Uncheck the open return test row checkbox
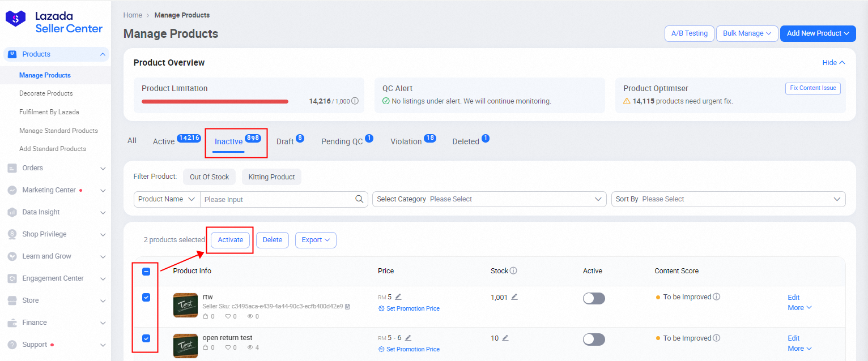 146,338
